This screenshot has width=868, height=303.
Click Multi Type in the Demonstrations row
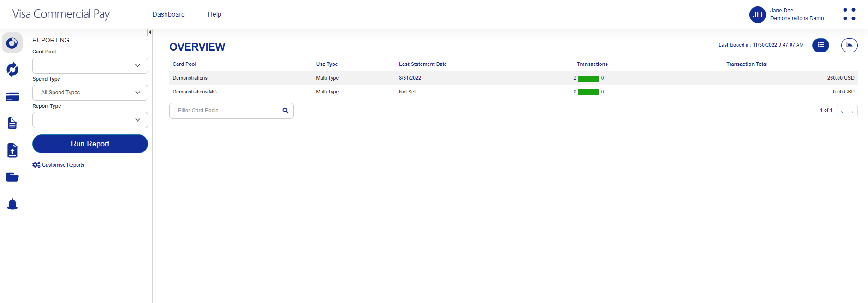(327, 78)
